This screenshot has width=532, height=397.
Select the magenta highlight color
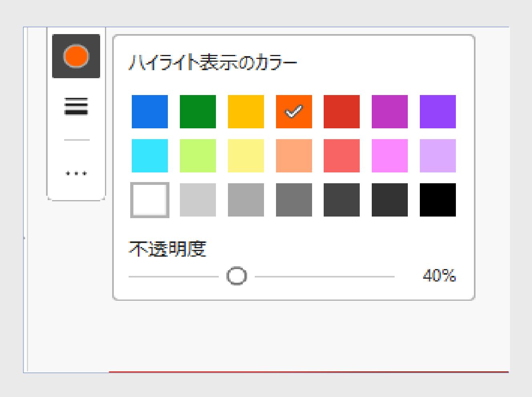pos(391,111)
